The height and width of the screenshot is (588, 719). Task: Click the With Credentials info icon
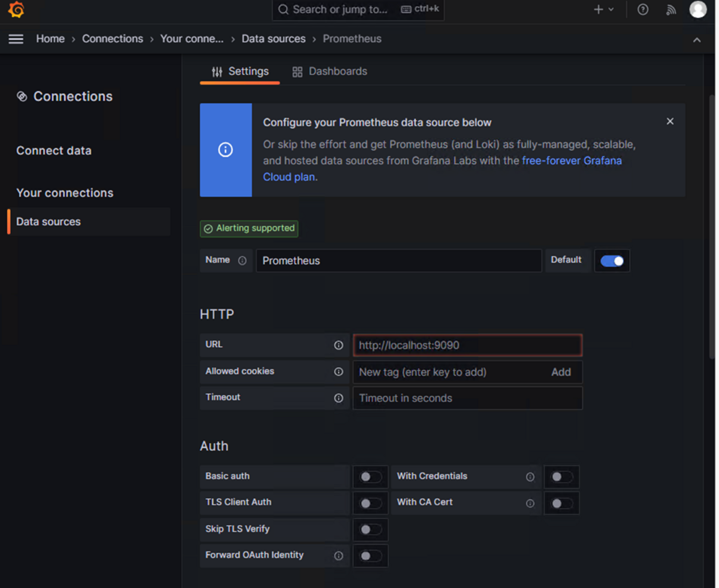point(530,477)
